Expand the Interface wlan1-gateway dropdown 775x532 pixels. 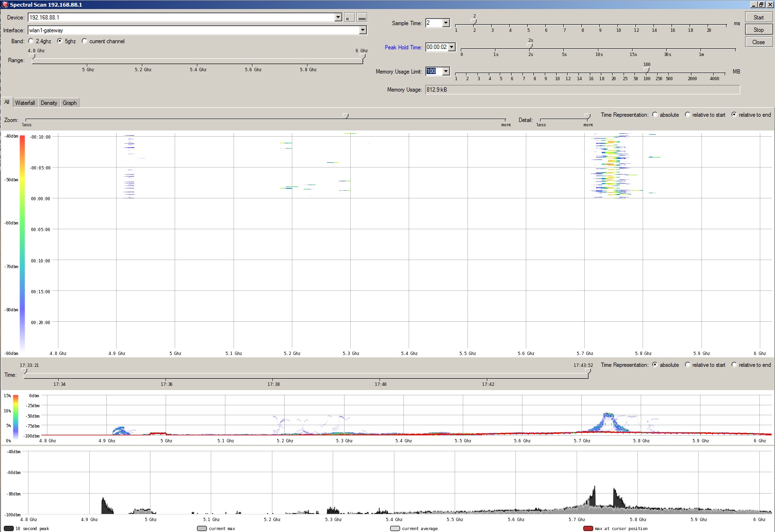363,30
